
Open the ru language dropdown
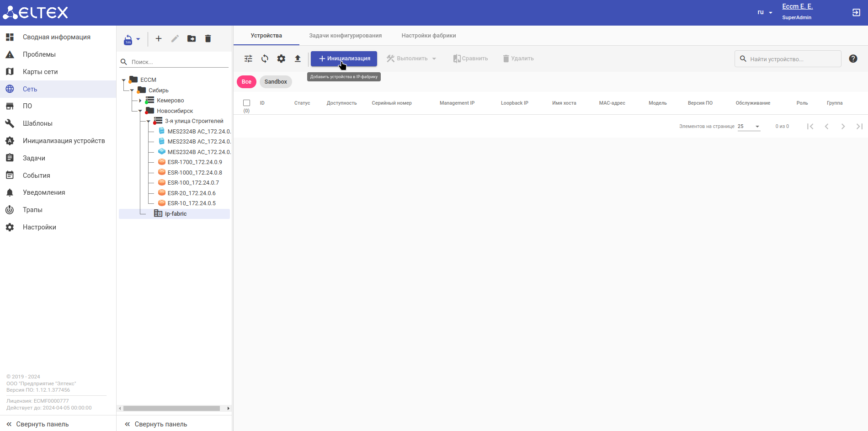click(x=765, y=12)
